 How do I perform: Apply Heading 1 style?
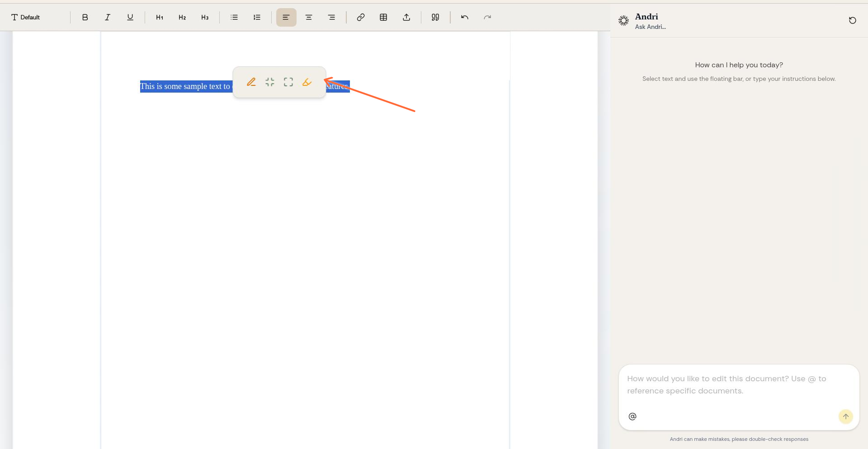[160, 17]
